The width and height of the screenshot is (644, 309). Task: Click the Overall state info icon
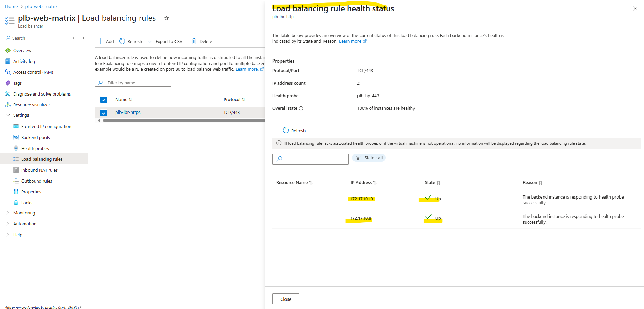pyautogui.click(x=301, y=108)
